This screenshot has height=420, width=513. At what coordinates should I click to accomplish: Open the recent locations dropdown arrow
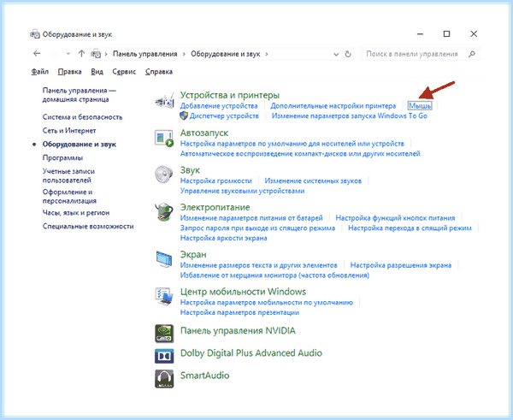(x=68, y=54)
